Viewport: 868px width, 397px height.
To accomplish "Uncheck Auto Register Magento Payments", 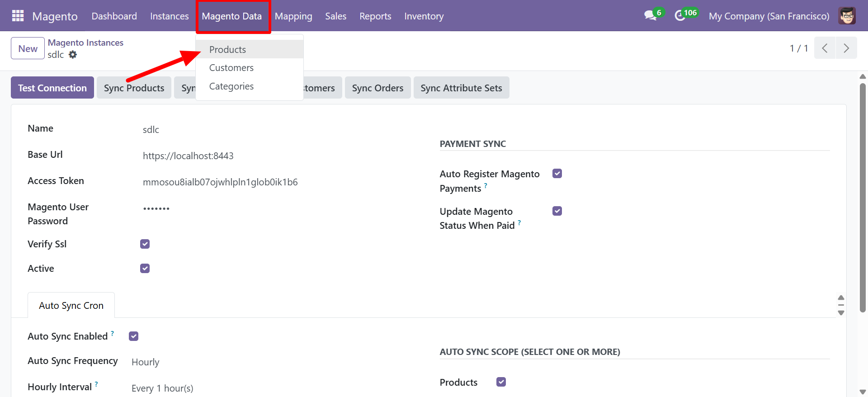I will tap(557, 174).
